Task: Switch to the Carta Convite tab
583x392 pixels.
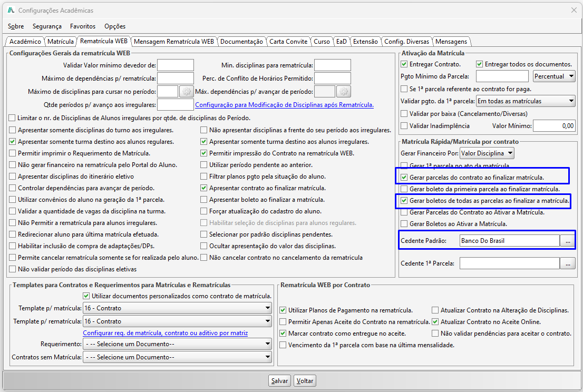Action: coord(288,42)
